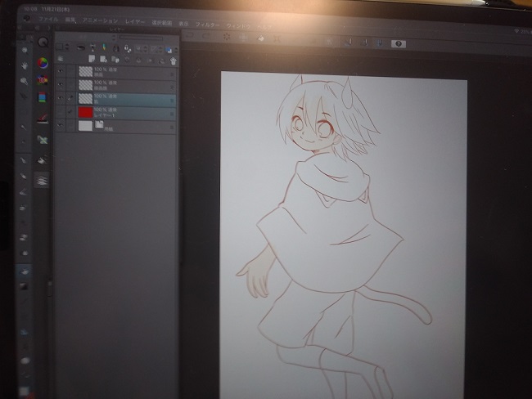Select the highlighted tool in the tool column
The height and width of the screenshot is (399, 532).
(x=25, y=272)
